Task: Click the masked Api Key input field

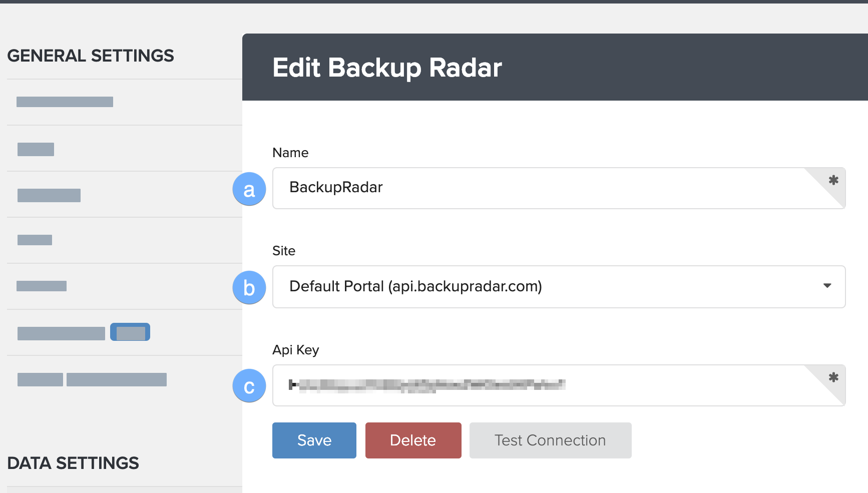Action: [501, 385]
